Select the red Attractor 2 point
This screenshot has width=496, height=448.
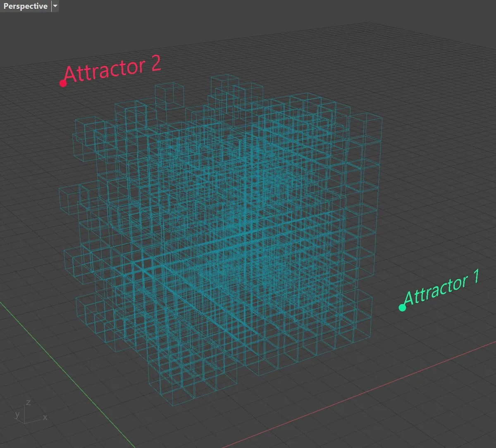pos(63,84)
